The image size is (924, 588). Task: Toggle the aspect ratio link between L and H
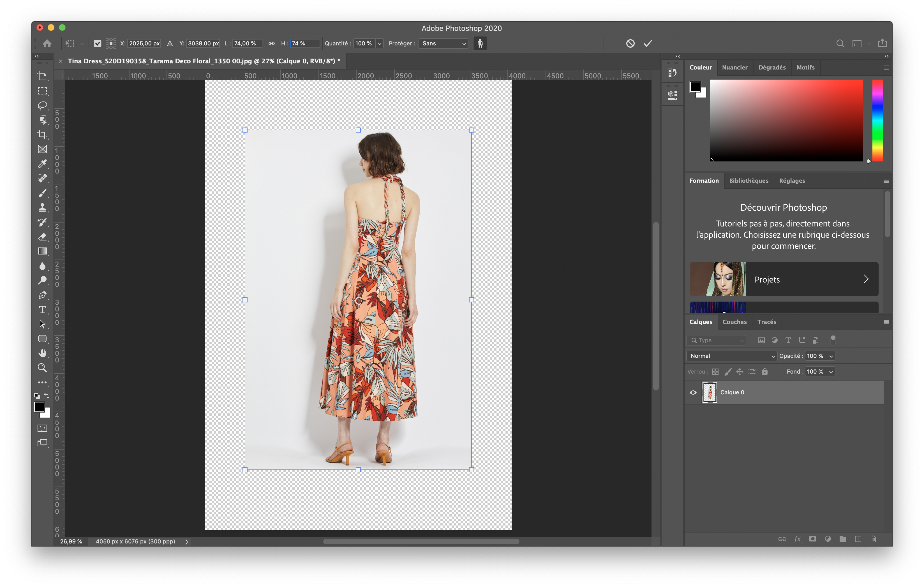(271, 43)
